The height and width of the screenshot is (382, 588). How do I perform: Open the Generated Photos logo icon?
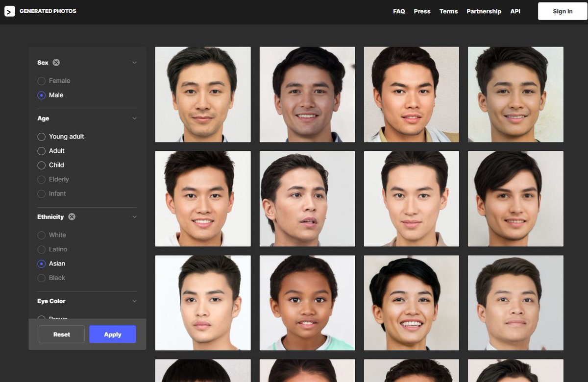[x=10, y=11]
